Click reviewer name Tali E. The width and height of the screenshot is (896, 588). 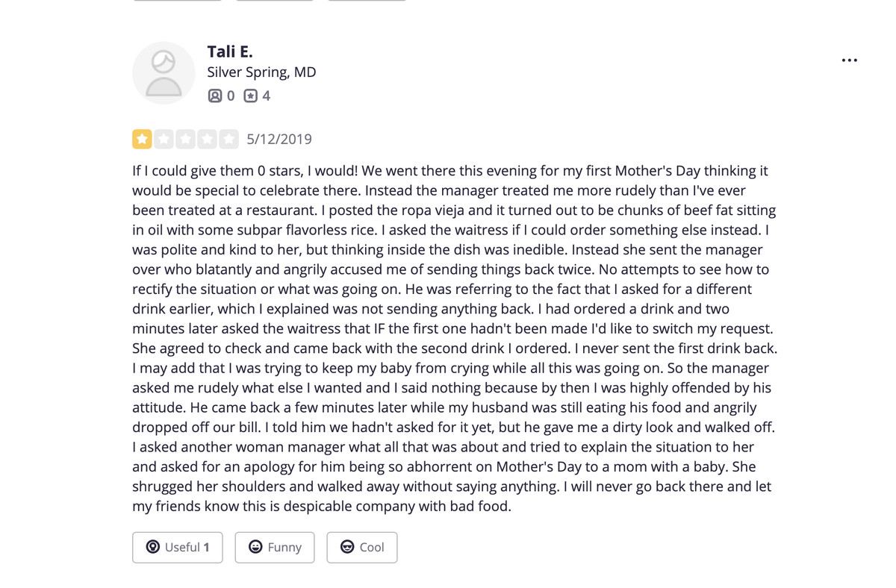click(230, 51)
